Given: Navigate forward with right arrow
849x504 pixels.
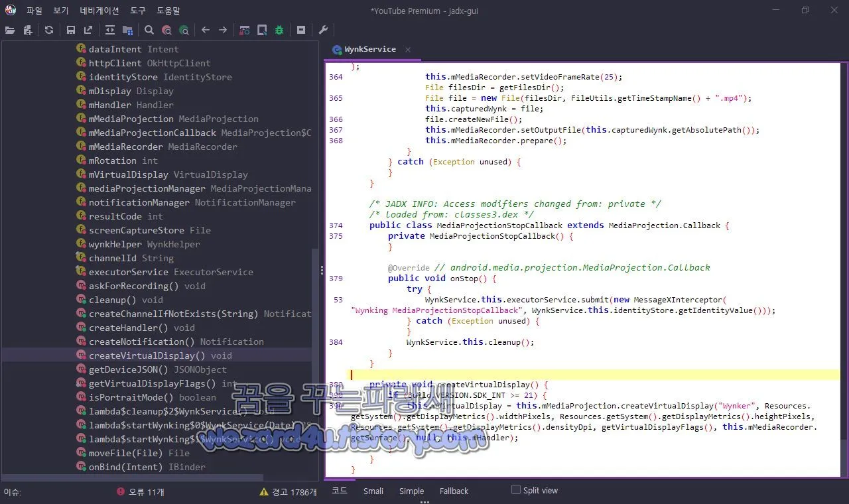Looking at the screenshot, I should point(223,30).
